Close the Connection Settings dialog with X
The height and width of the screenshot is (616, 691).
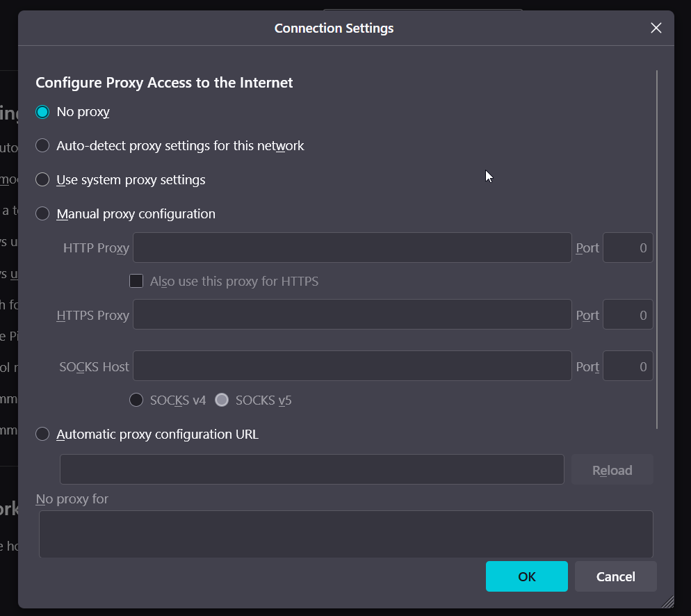pos(656,29)
